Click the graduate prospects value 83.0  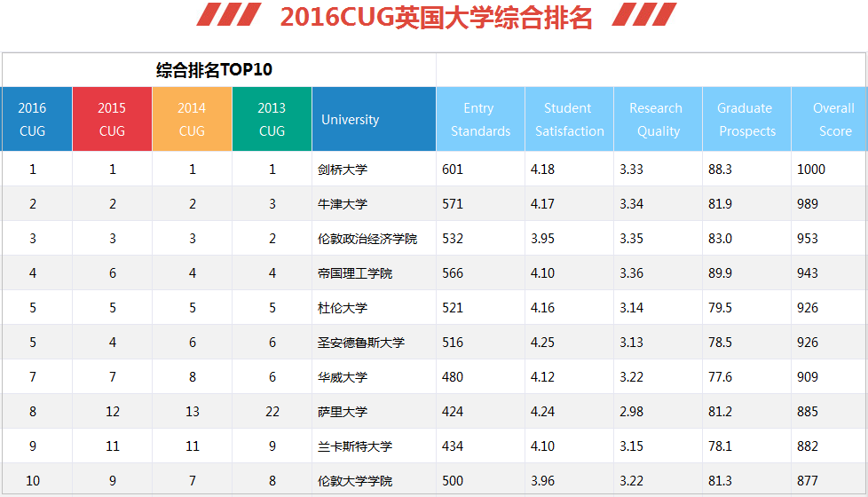[720, 239]
